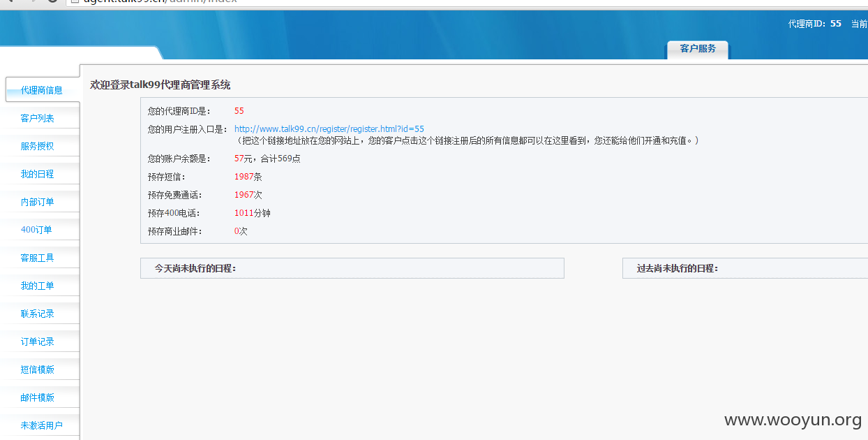Click the browser reload button
The image size is (868, 440).
click(x=52, y=1)
